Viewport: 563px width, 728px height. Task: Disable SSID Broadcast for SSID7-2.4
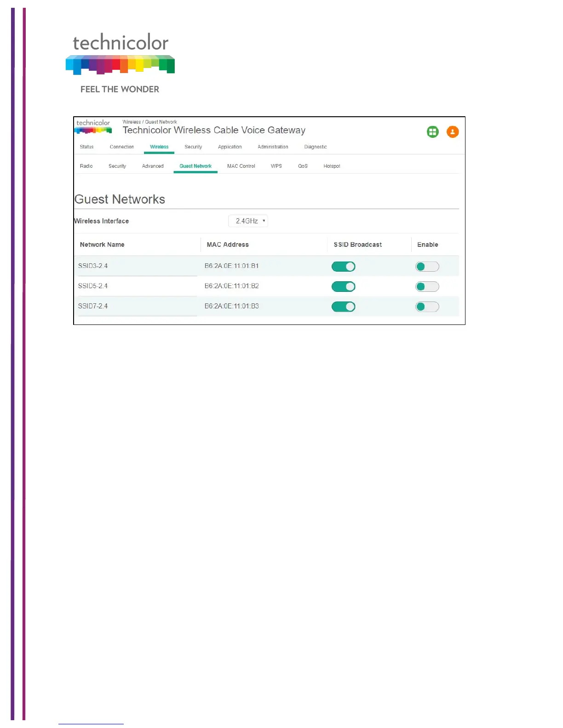point(344,307)
